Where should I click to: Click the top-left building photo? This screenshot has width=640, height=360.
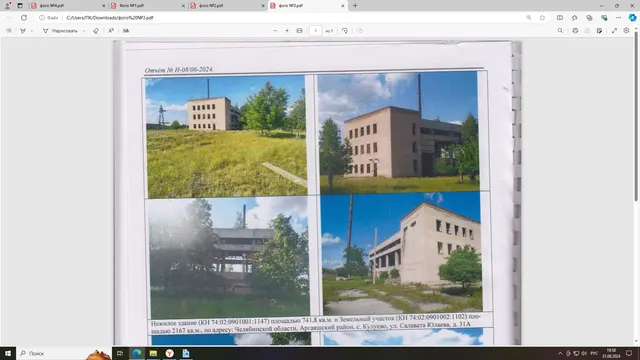226,136
